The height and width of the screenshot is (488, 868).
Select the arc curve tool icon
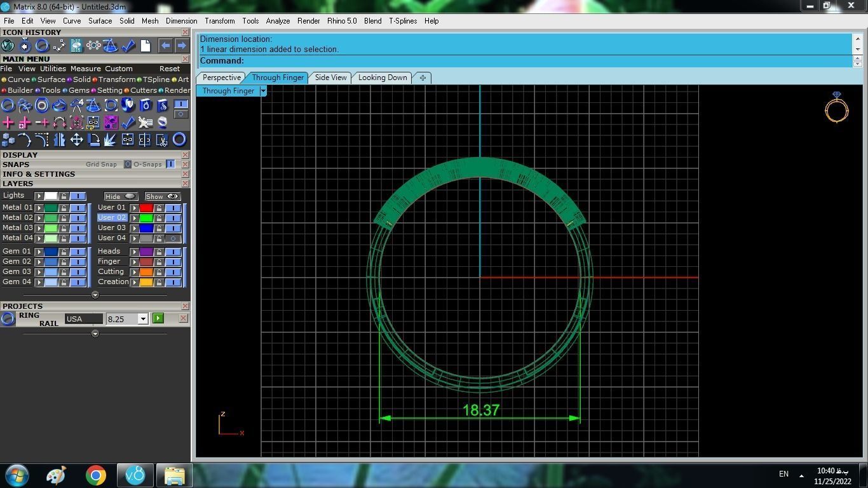[25, 140]
